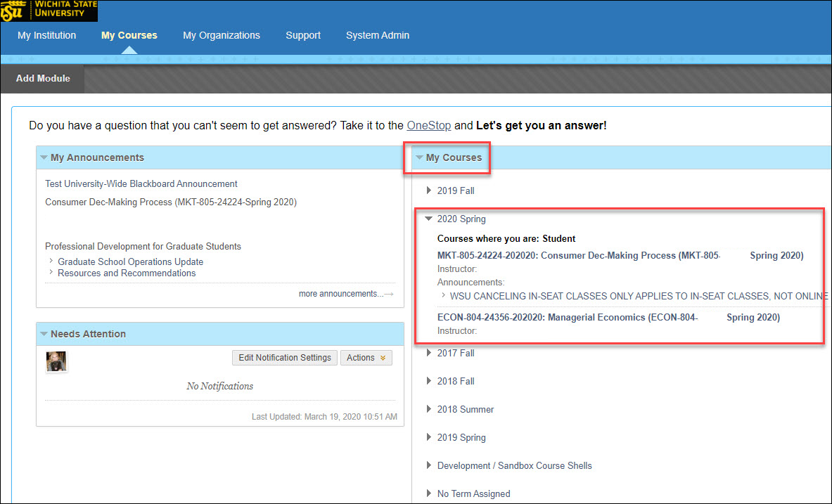The image size is (832, 504).
Task: Collapse the Needs Attention module arrow
Action: click(x=44, y=334)
